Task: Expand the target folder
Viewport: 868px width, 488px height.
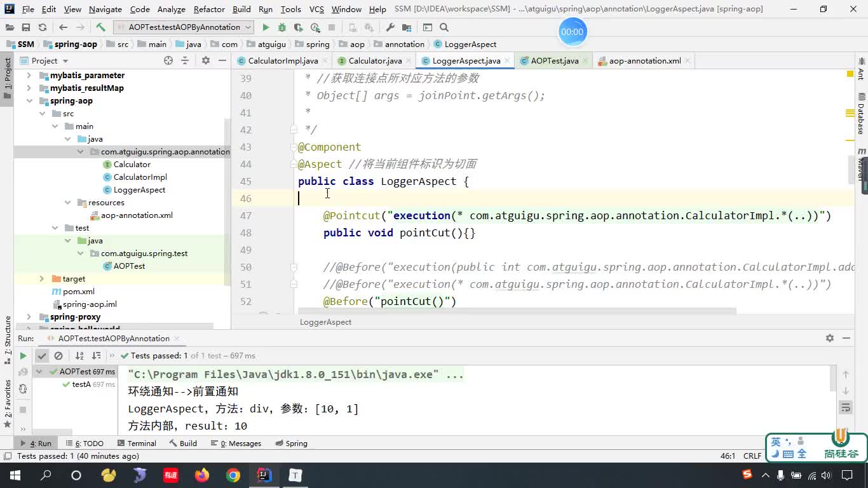Action: (x=42, y=279)
